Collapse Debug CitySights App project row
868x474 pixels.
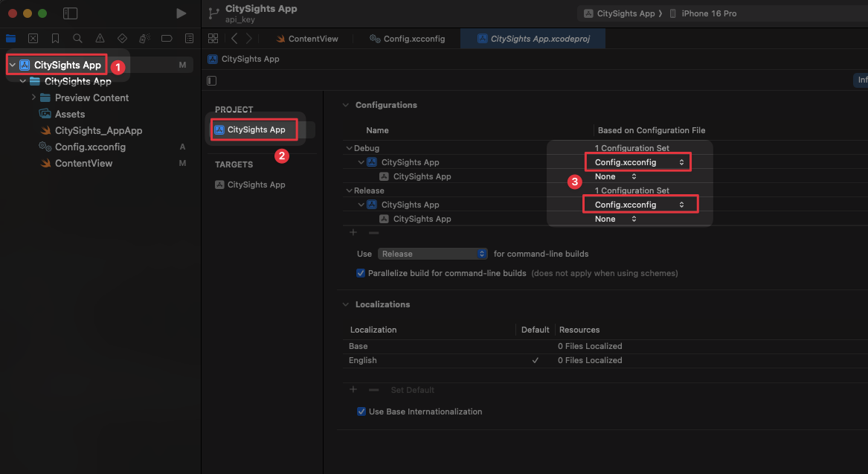pyautogui.click(x=361, y=162)
